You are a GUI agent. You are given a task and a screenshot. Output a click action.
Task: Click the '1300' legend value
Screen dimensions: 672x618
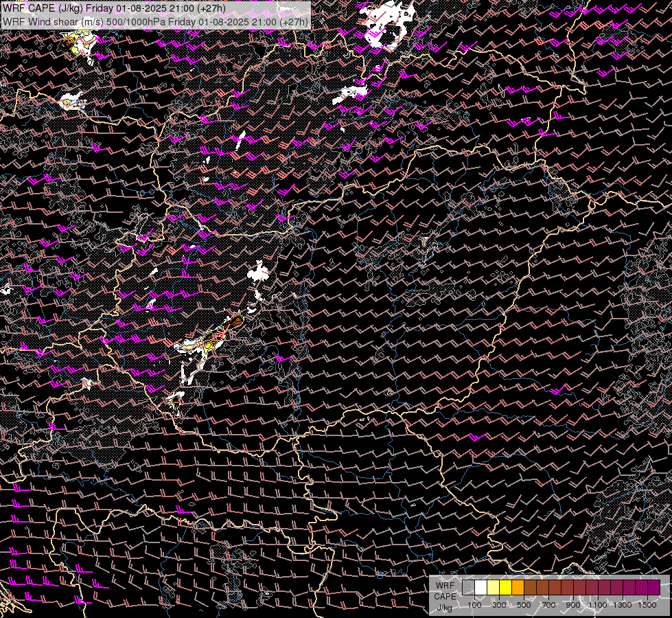point(623,605)
